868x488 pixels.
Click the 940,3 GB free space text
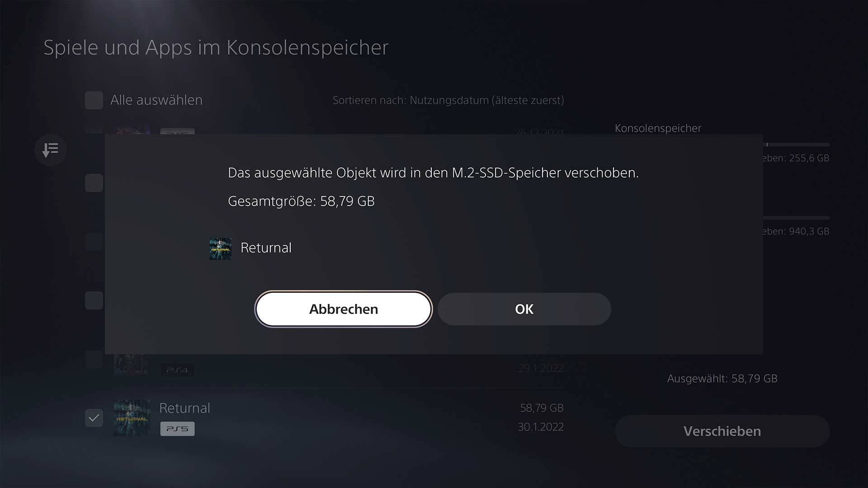pos(797,231)
